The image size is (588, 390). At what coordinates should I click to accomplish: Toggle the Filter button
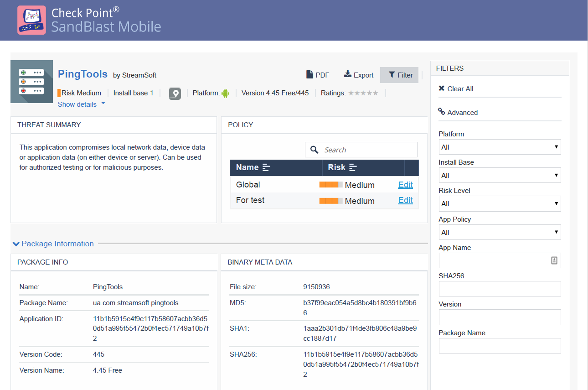pos(399,75)
